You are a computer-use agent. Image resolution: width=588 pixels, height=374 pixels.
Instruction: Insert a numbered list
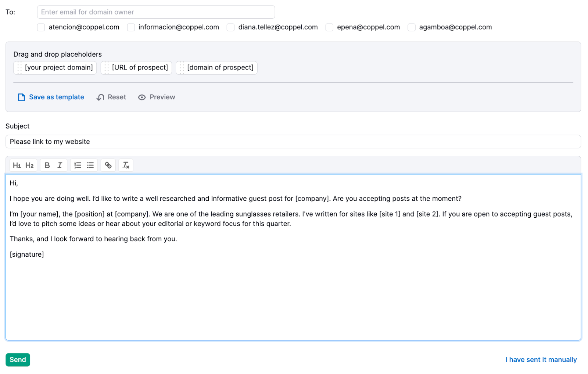pyautogui.click(x=78, y=165)
